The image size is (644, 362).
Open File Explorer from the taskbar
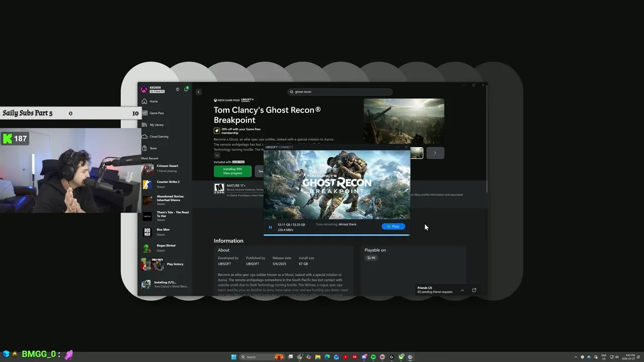318,357
